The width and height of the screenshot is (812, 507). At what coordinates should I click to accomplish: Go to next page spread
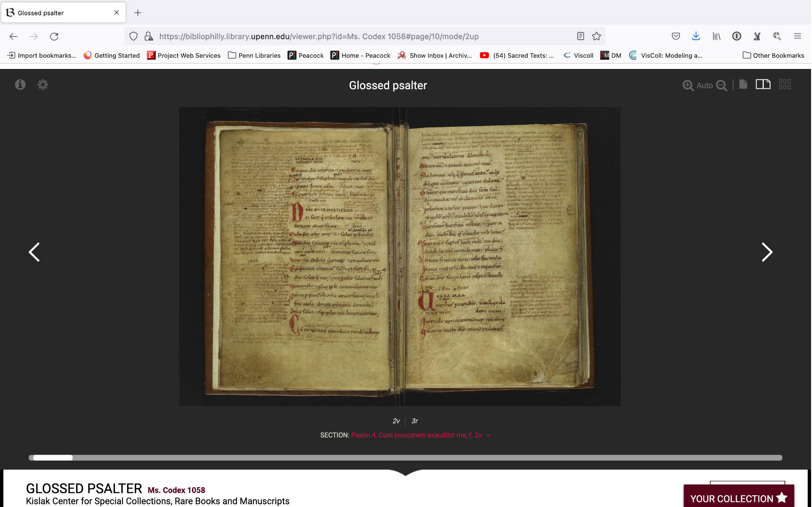[767, 252]
